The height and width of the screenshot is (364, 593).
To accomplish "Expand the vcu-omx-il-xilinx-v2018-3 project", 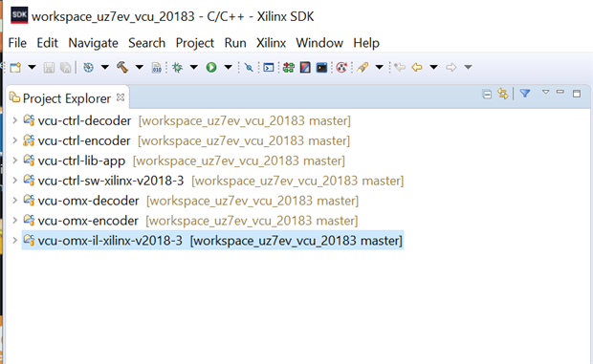I will pos(14,241).
